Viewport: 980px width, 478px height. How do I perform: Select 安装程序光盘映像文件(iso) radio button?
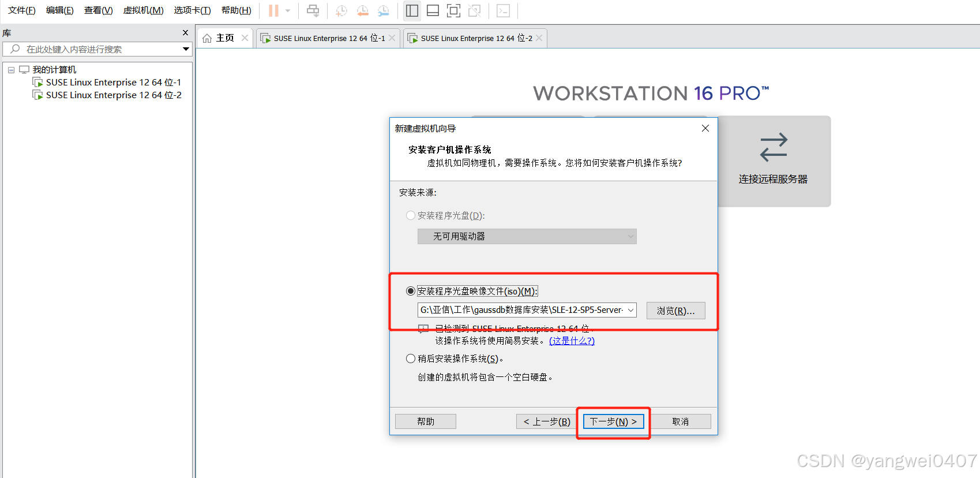(x=411, y=291)
